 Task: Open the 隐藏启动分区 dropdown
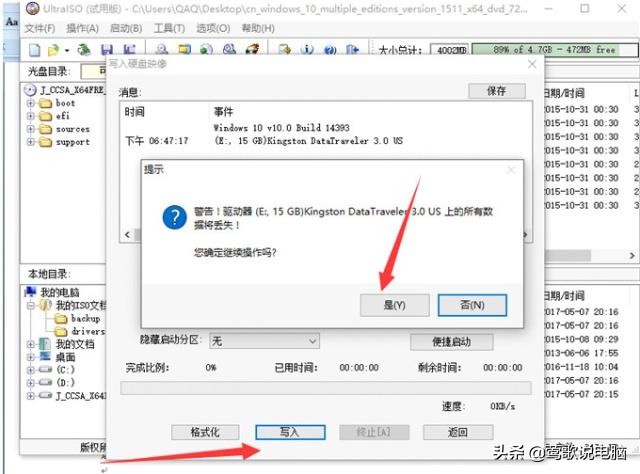click(264, 341)
